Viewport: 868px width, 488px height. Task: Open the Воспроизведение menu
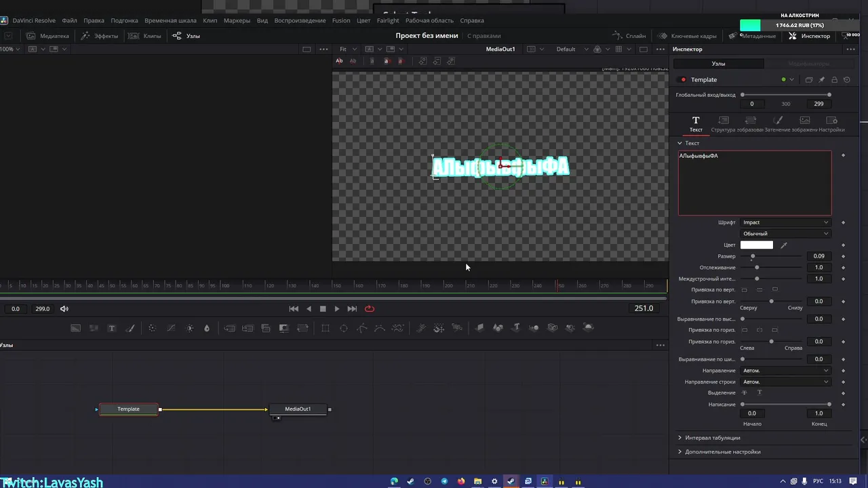pos(300,20)
